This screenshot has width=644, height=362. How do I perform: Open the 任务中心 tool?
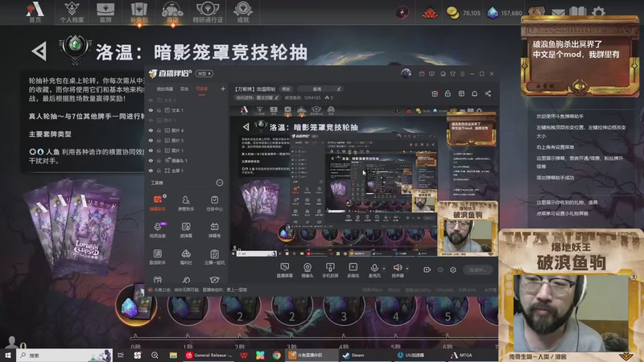(214, 203)
